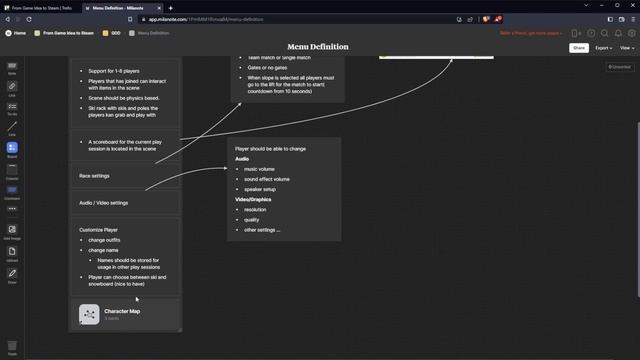Switch to the Trello browser tab
The width and height of the screenshot is (640, 360).
pos(41,8)
